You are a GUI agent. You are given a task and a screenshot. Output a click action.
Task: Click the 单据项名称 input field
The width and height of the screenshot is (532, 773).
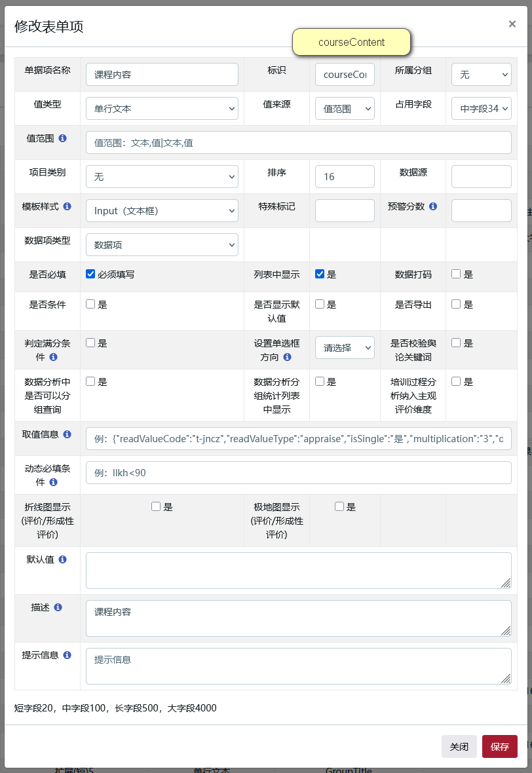click(x=162, y=75)
